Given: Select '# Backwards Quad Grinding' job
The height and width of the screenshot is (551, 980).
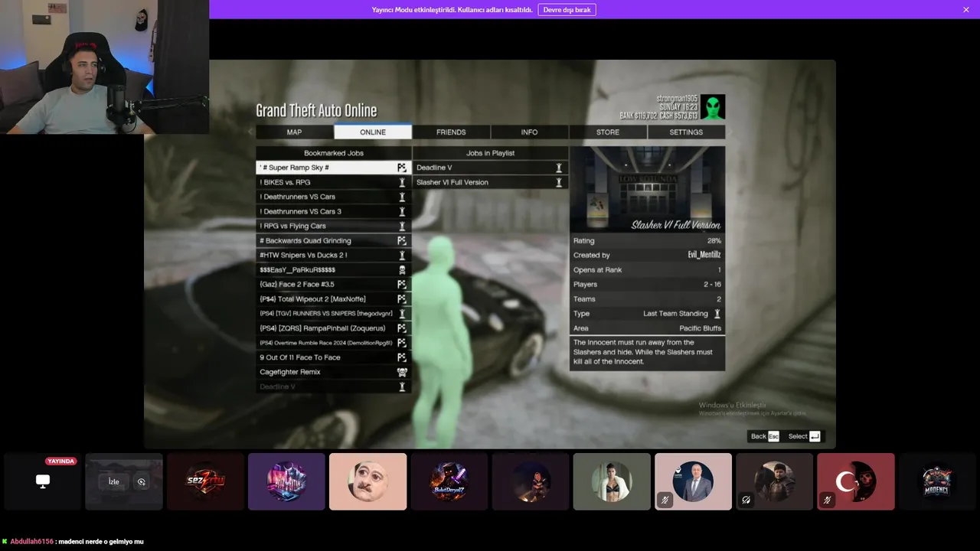Looking at the screenshot, I should point(333,240).
